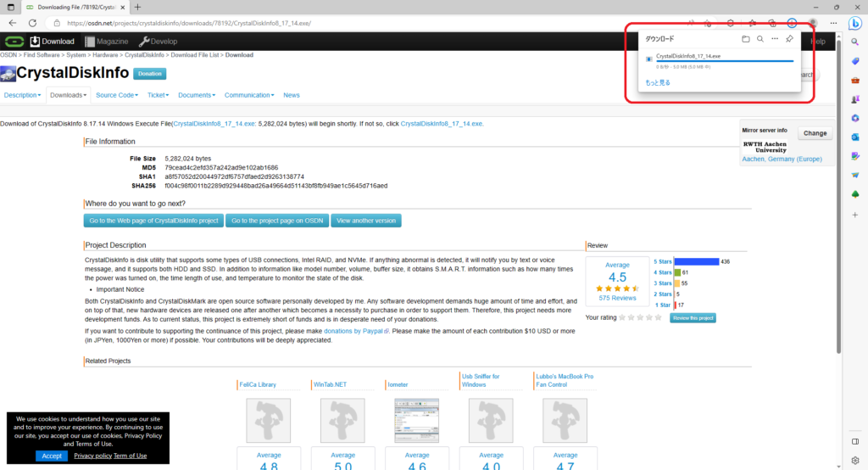Viewport: 868px width, 470px height.
Task: Add a sidebar app with plus icon
Action: point(855,215)
